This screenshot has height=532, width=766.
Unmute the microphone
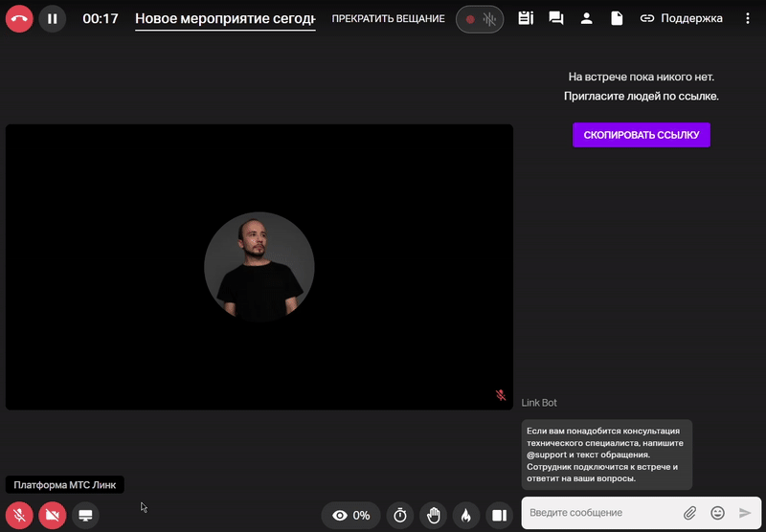click(x=19, y=516)
